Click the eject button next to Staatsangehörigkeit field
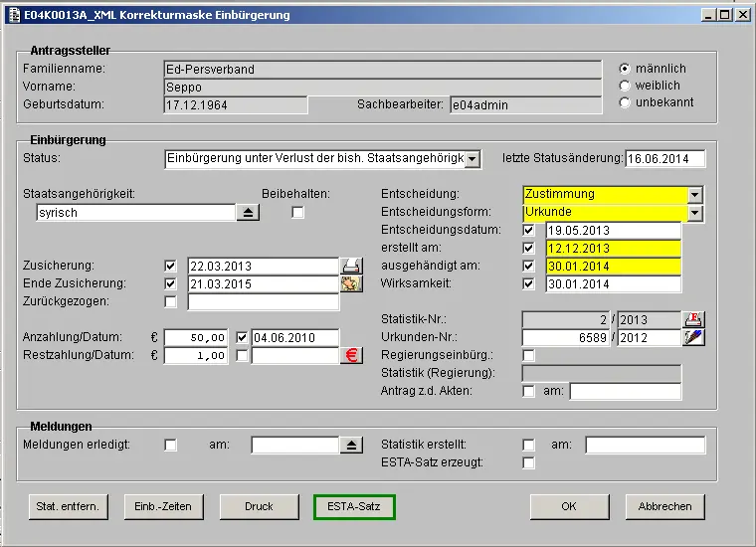Viewport: 756px width, 547px height. (248, 212)
